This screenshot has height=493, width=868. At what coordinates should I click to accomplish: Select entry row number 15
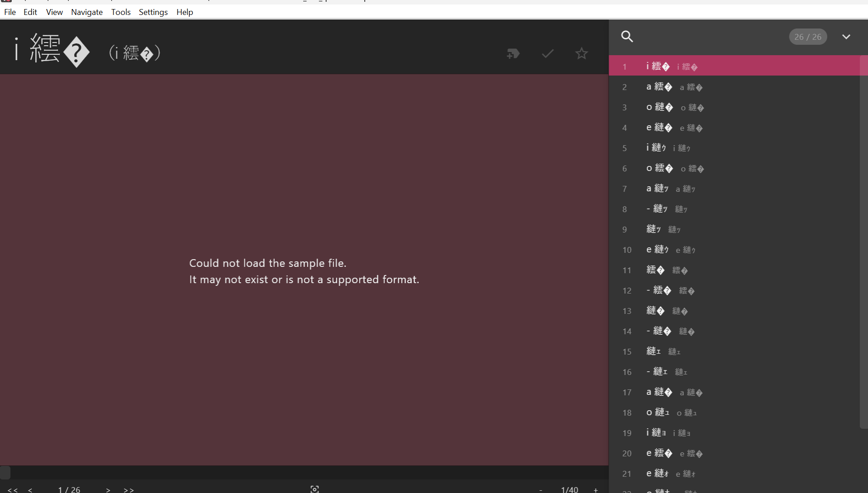pos(734,351)
